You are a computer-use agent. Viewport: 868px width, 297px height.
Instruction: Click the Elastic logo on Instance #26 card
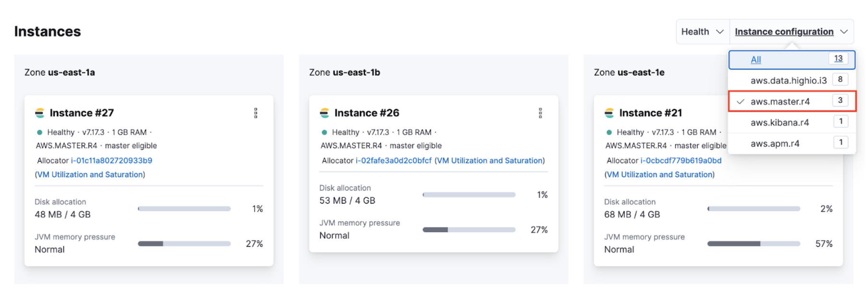click(324, 113)
